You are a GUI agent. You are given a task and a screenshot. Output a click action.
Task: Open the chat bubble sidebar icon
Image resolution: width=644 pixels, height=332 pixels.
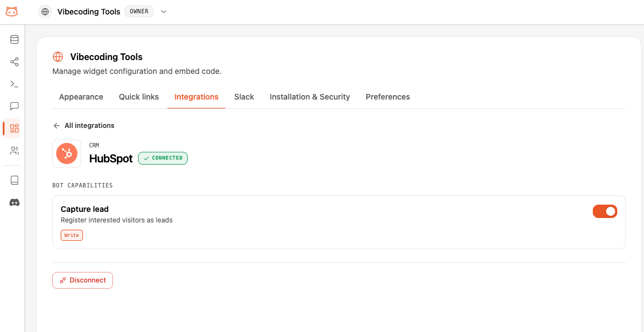click(14, 106)
